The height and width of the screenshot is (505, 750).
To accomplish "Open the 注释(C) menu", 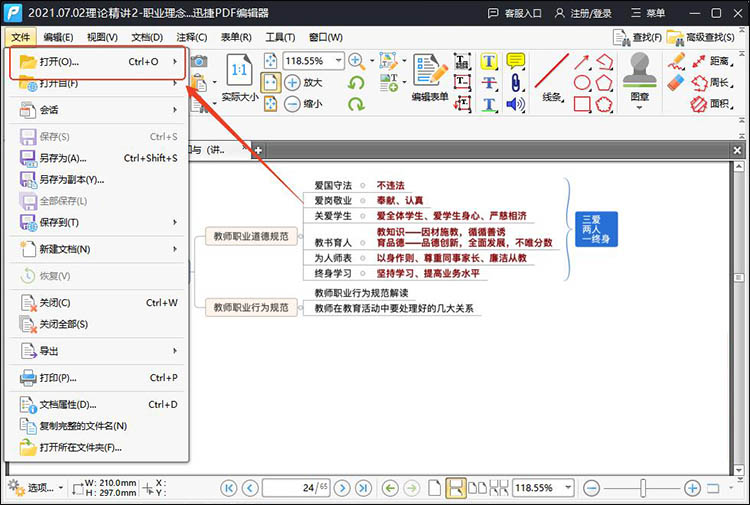I will [191, 37].
